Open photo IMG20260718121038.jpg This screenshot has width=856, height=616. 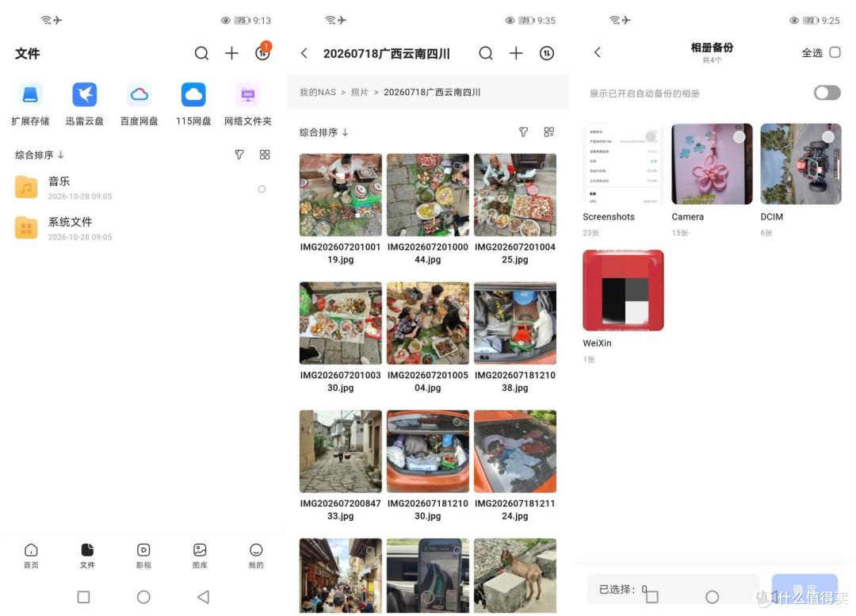tap(515, 323)
